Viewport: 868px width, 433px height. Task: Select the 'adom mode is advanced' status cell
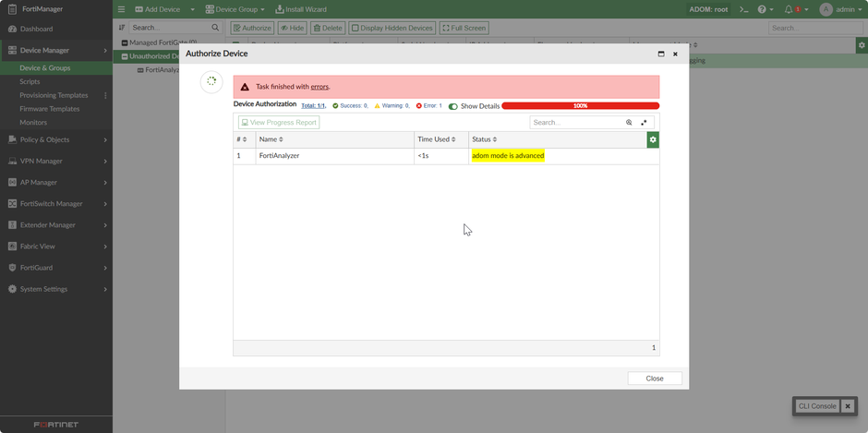coord(508,156)
